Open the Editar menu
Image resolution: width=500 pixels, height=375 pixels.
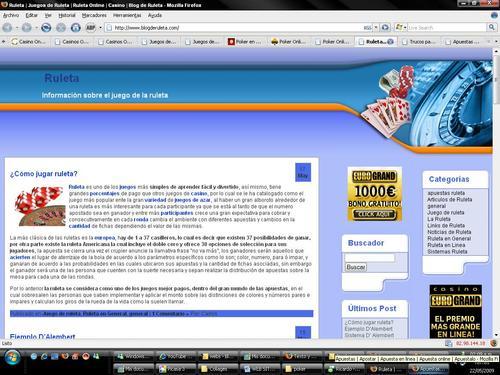click(32, 15)
